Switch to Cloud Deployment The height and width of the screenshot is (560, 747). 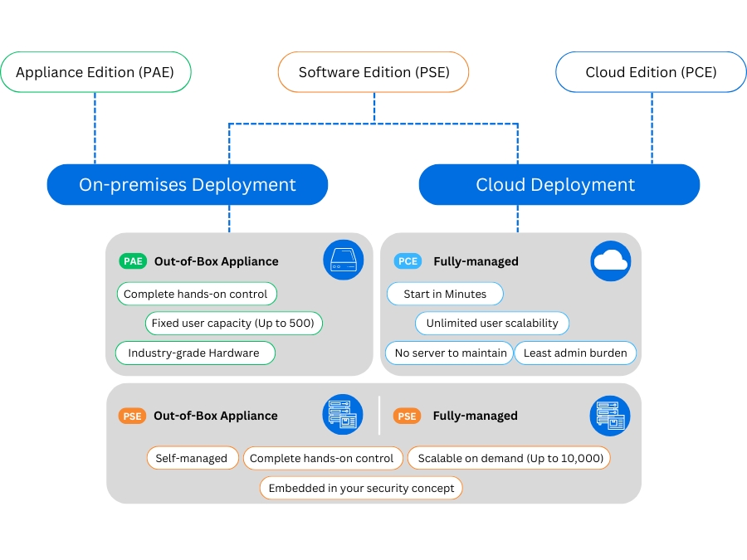(559, 184)
